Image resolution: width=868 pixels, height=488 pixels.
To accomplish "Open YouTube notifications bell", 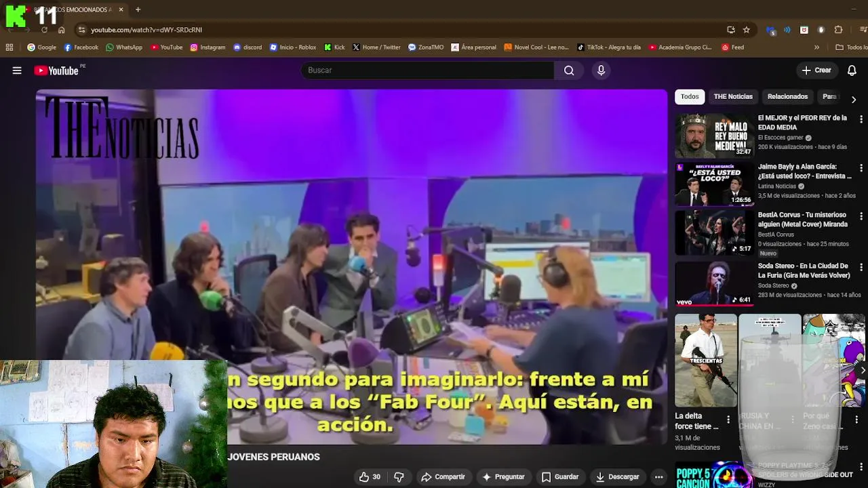I will point(852,70).
